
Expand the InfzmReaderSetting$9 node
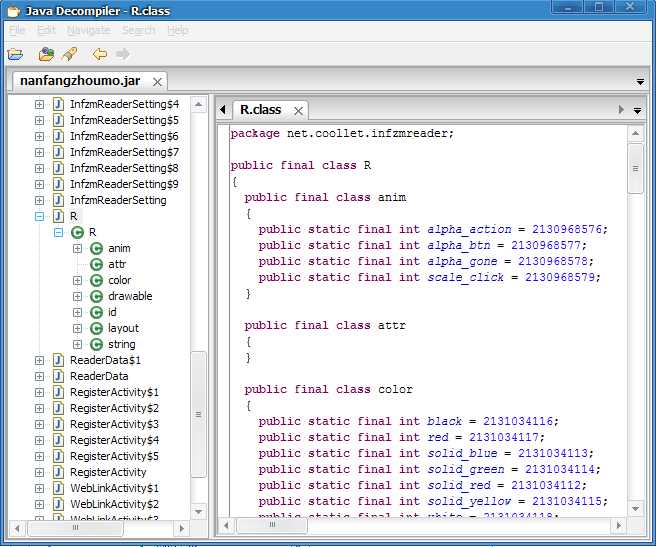(39, 185)
